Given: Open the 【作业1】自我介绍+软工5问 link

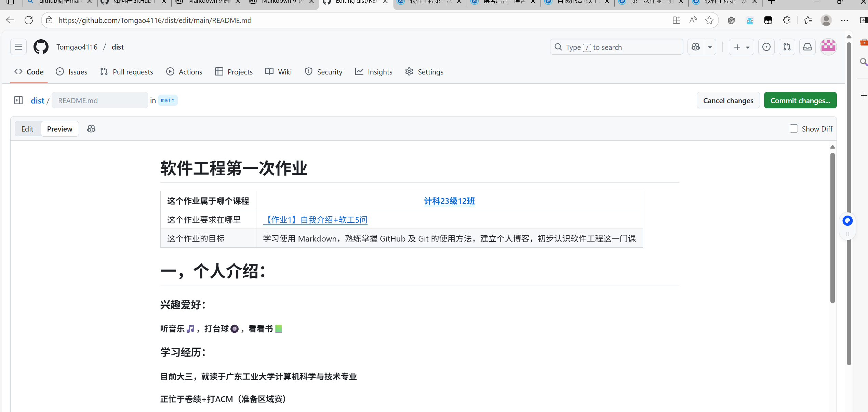Looking at the screenshot, I should pos(315,220).
